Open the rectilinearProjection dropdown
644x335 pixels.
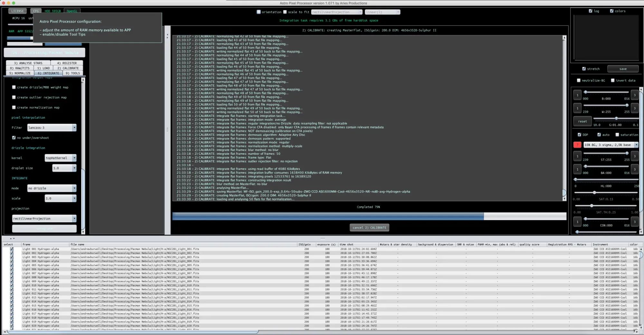point(44,218)
